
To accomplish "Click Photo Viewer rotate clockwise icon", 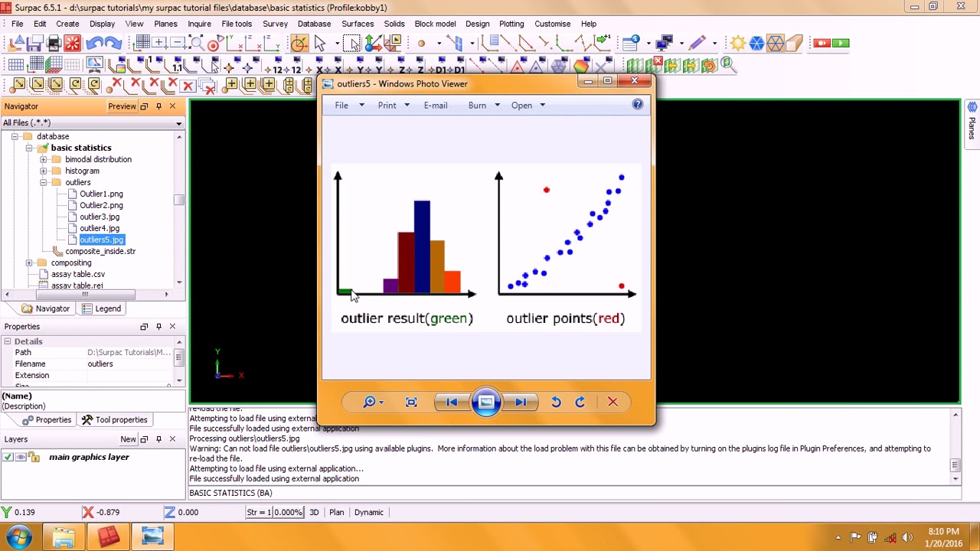I will (580, 403).
